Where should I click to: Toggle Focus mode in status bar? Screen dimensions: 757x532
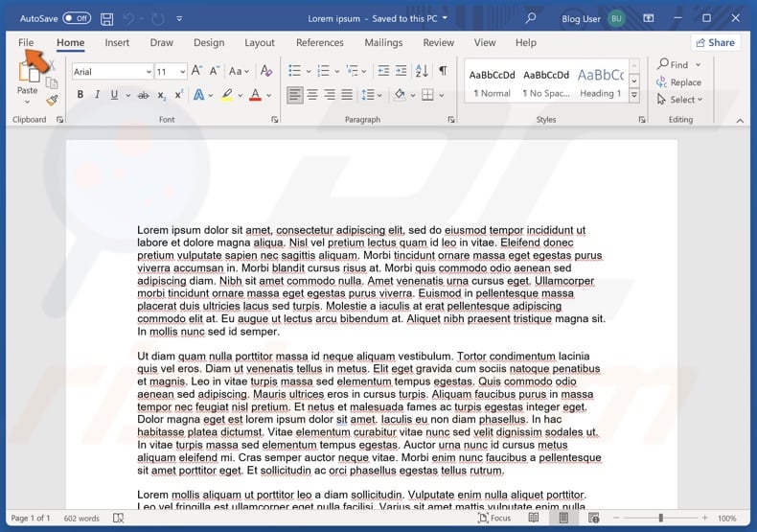point(494,518)
